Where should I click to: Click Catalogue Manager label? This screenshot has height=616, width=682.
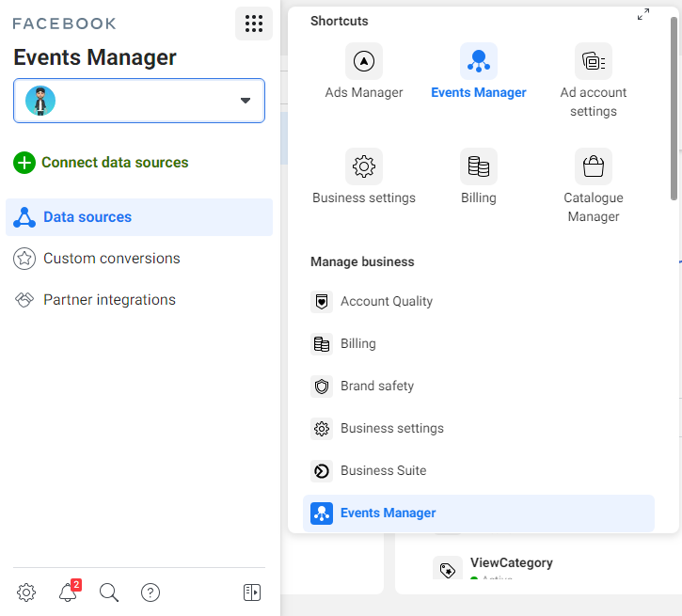point(594,207)
